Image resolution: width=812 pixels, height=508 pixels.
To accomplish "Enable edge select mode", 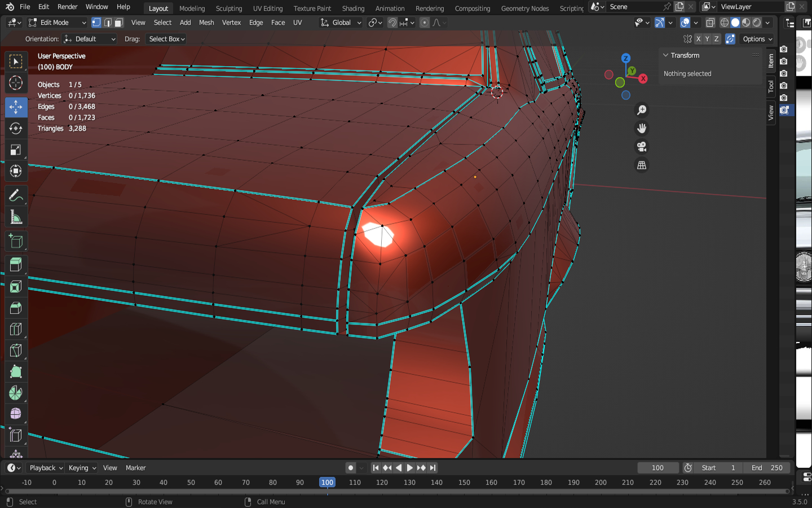I will pyautogui.click(x=108, y=23).
